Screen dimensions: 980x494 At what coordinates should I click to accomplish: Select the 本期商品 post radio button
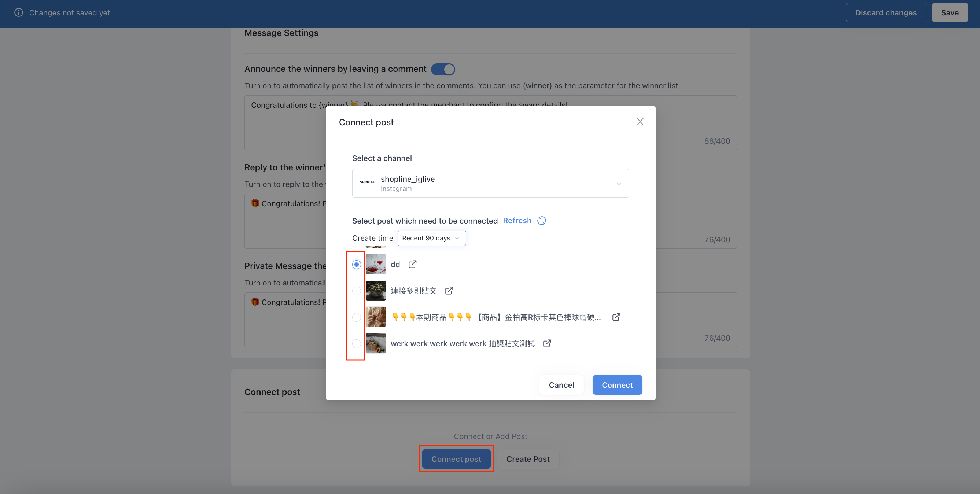(x=356, y=317)
